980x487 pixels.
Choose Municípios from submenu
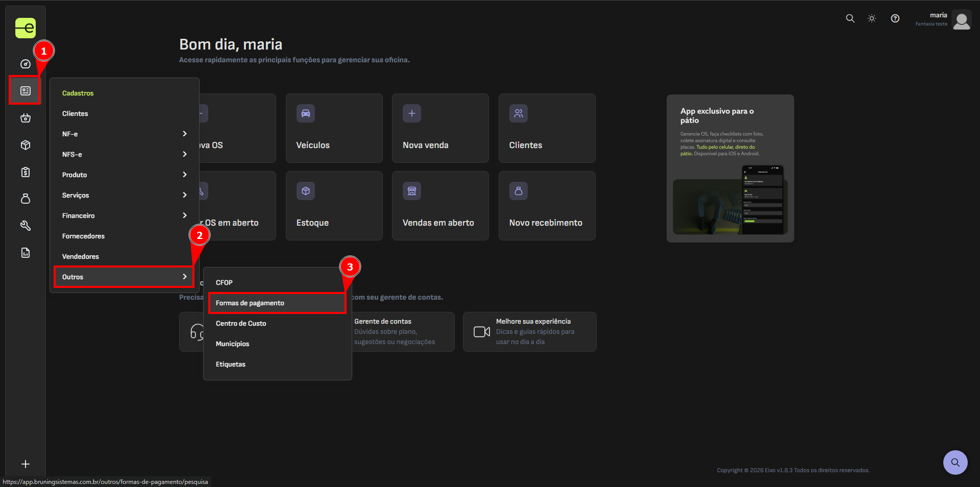point(278,344)
